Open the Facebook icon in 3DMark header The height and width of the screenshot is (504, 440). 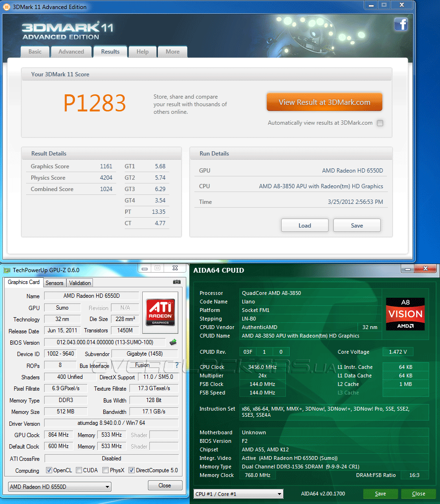[x=401, y=25]
